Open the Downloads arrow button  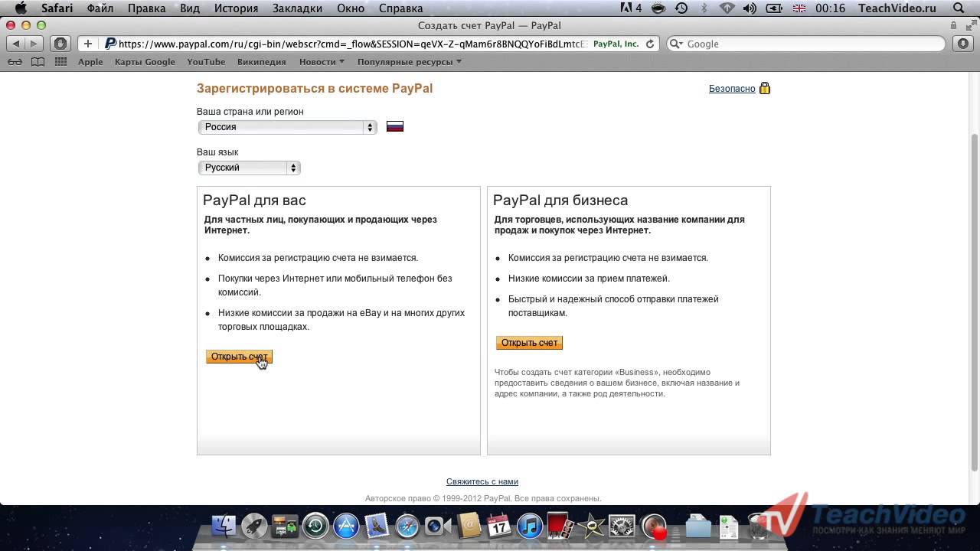tap(963, 44)
